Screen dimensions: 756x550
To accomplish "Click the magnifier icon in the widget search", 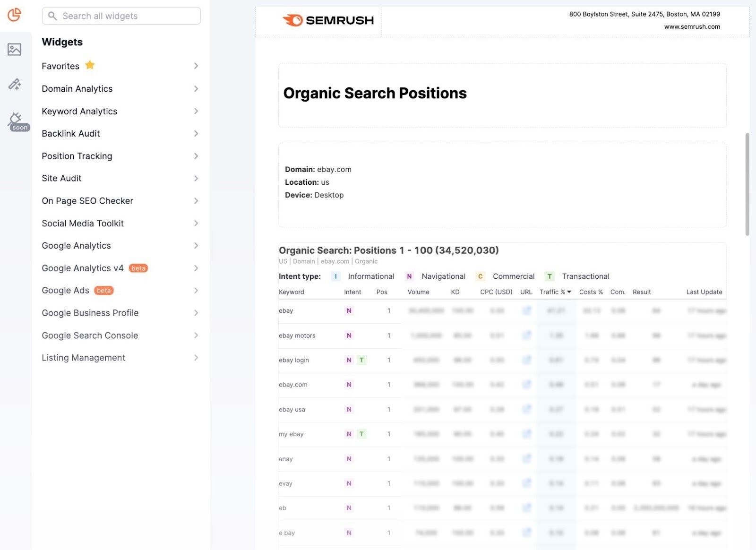I will click(x=52, y=16).
